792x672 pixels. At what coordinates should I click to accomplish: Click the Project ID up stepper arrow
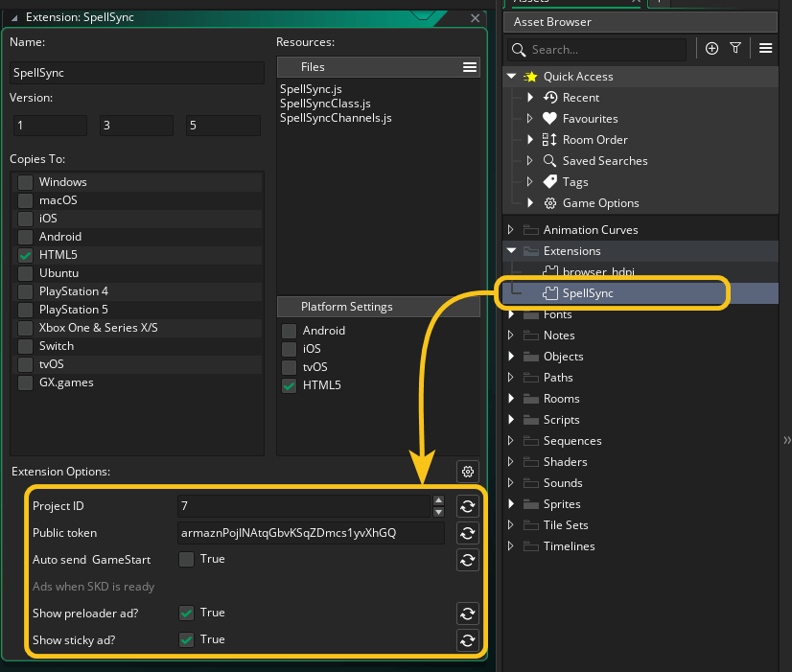click(439, 500)
